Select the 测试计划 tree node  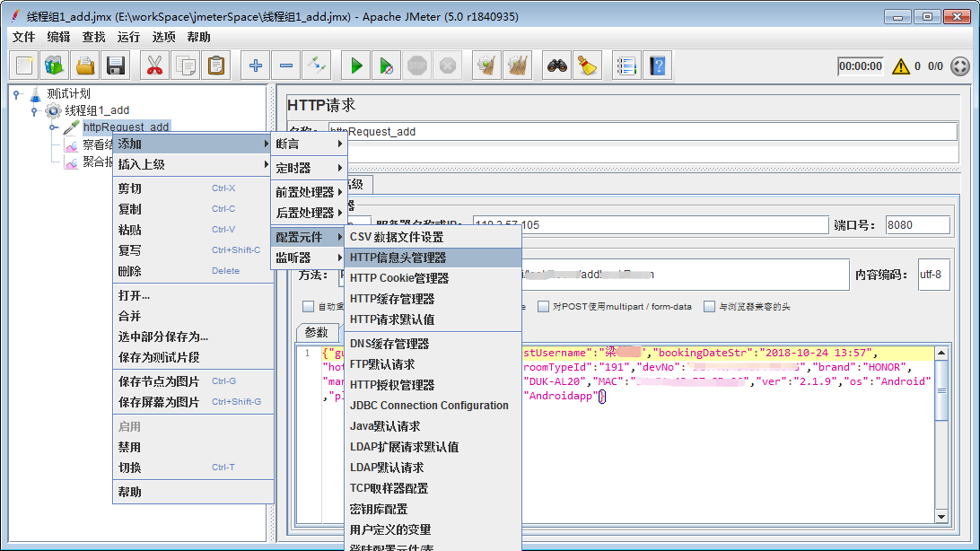click(69, 93)
